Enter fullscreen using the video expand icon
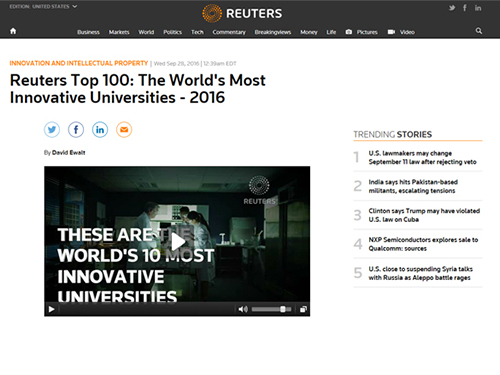The image size is (500, 375). [303, 309]
